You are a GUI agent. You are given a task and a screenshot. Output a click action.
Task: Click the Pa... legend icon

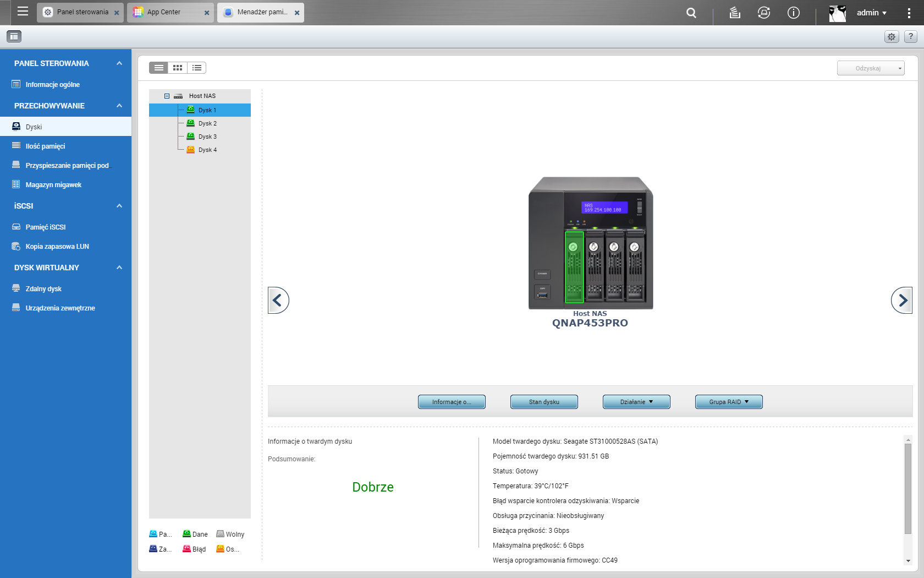[153, 534]
